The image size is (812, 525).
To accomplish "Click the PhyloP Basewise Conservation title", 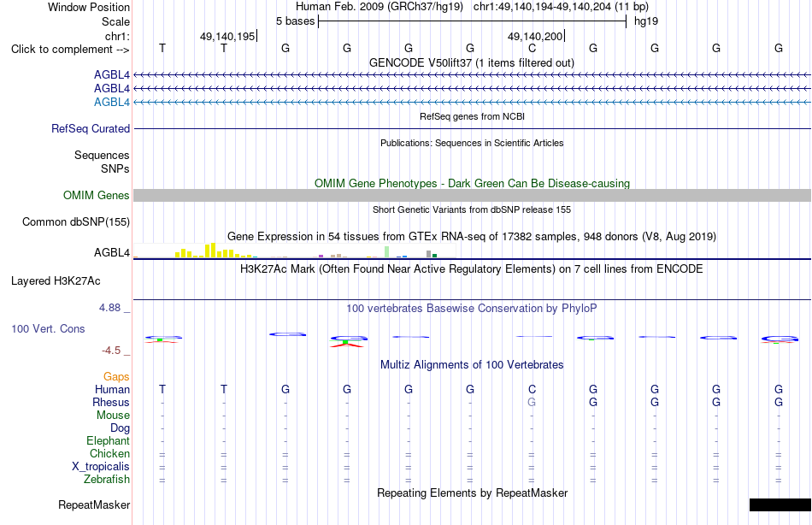I will (x=472, y=309).
